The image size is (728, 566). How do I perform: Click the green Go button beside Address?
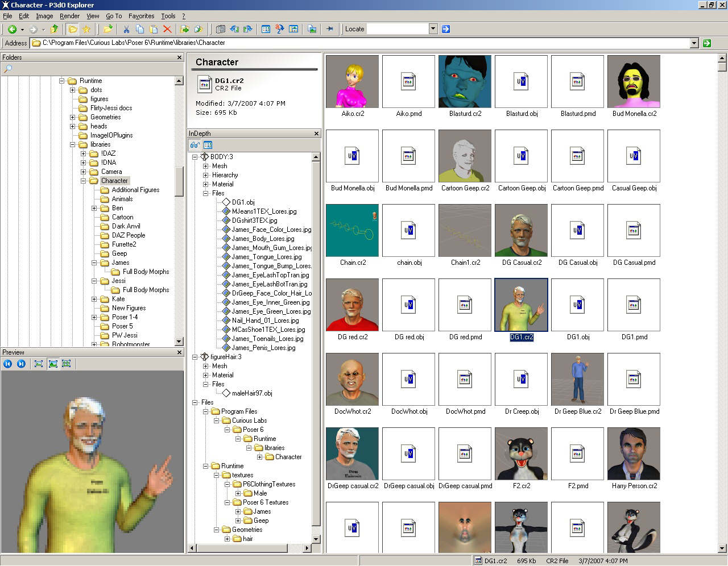(707, 43)
